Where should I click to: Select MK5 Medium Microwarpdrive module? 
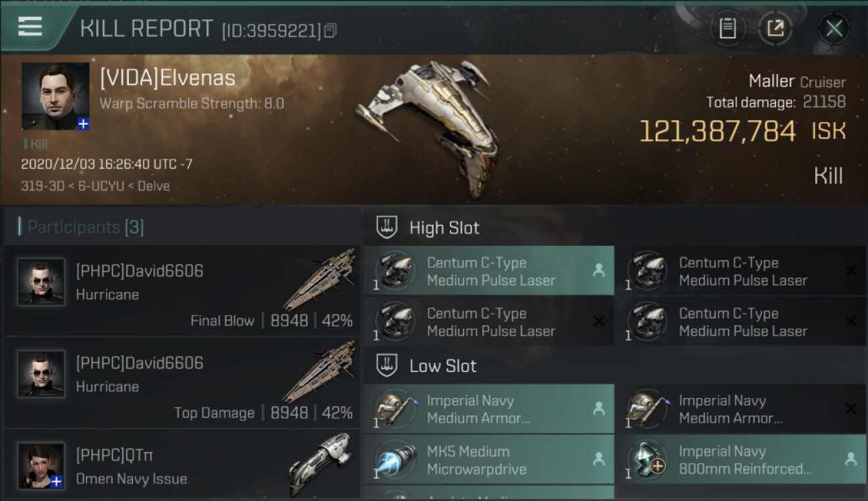[489, 460]
